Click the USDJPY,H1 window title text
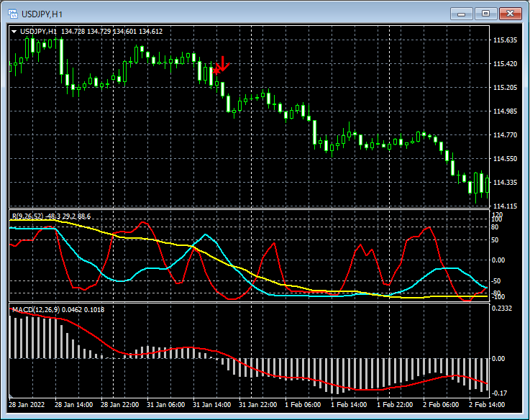 click(x=42, y=13)
